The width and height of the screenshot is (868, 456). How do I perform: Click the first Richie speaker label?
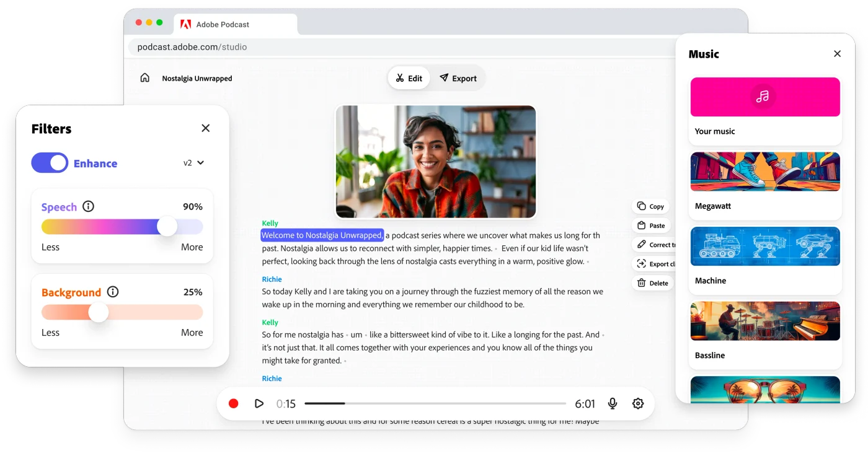tap(272, 279)
